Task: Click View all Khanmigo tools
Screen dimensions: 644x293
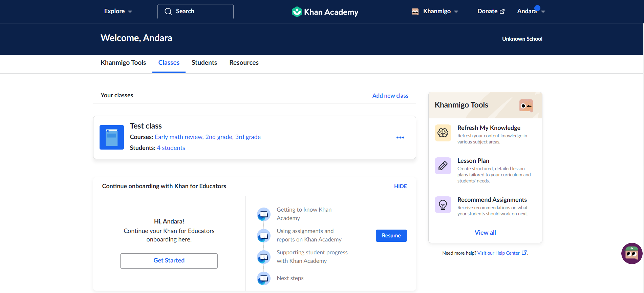Action: click(x=485, y=233)
